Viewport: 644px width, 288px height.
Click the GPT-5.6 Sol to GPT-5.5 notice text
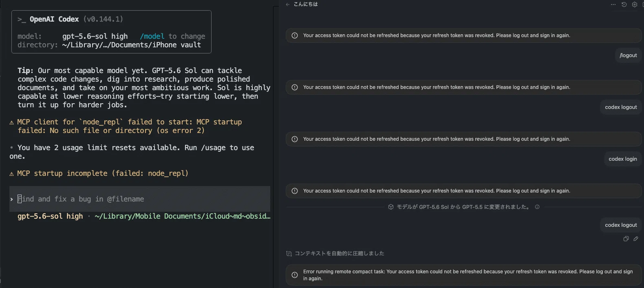click(x=464, y=207)
